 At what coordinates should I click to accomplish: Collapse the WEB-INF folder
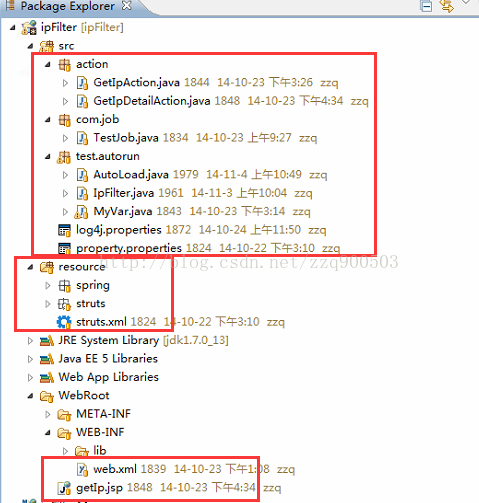48,433
